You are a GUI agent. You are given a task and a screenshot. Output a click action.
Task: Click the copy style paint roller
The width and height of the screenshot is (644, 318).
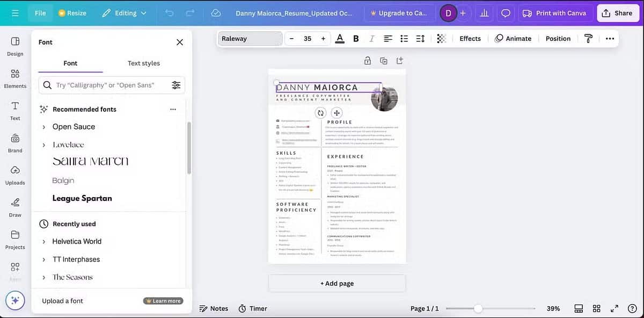pyautogui.click(x=588, y=39)
